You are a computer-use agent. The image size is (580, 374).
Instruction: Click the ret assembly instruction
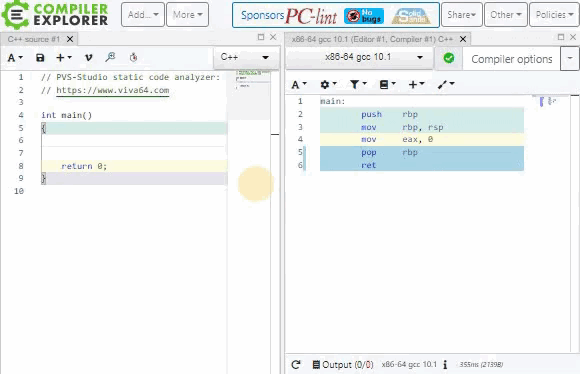click(x=368, y=165)
